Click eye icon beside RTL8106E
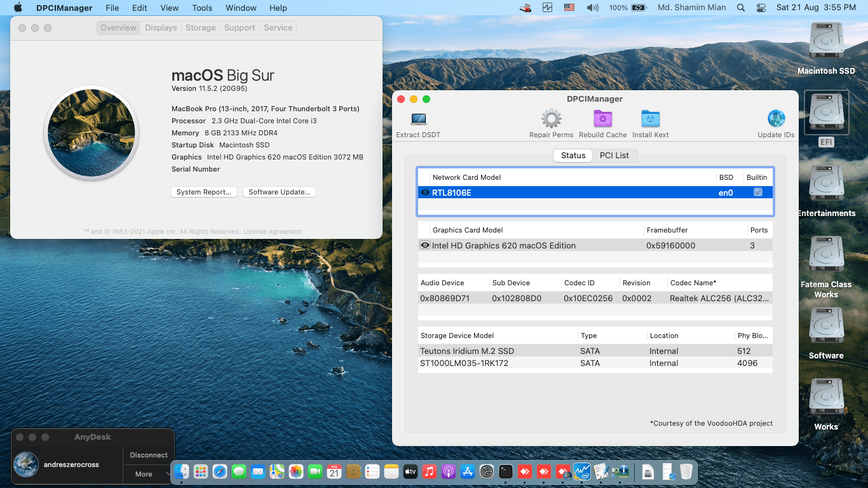Image resolution: width=868 pixels, height=488 pixels. point(425,193)
